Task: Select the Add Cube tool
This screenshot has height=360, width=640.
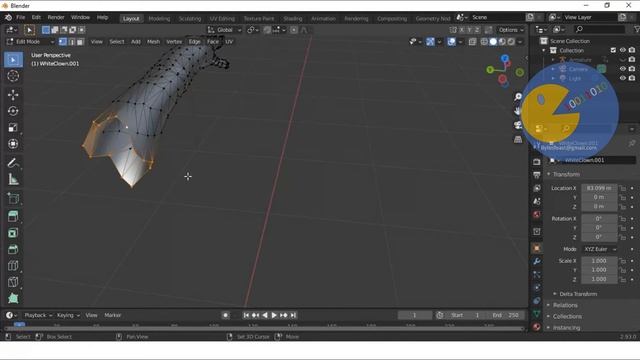Action: tap(13, 198)
